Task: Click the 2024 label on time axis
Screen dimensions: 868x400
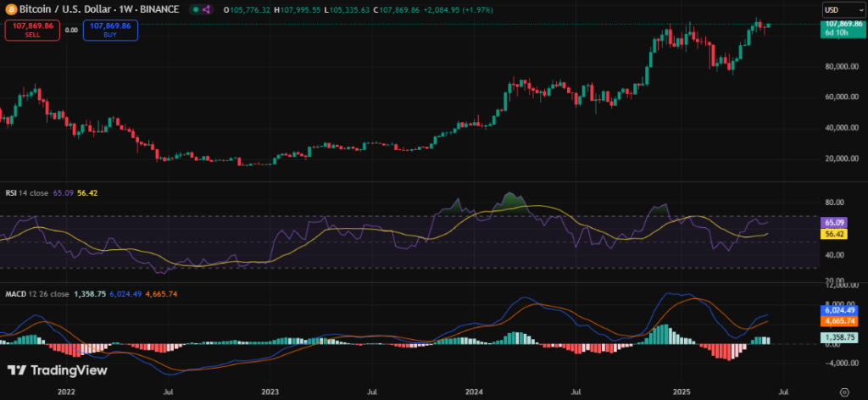Action: click(x=475, y=392)
